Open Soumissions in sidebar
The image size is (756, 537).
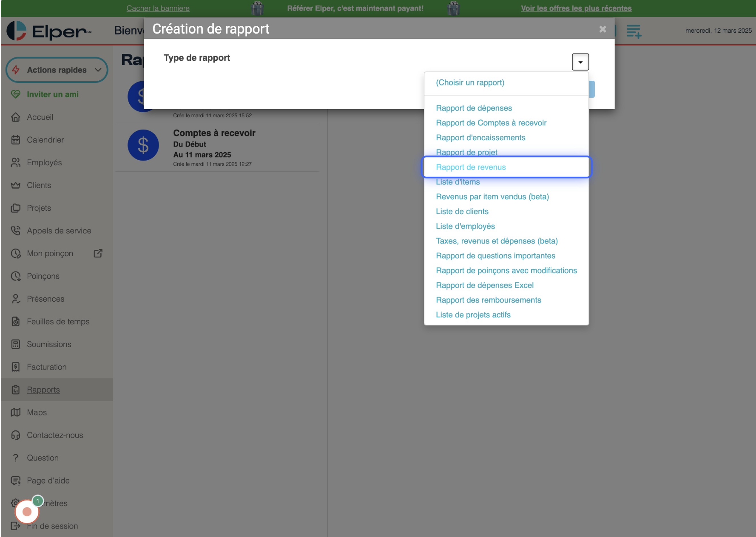[49, 344]
